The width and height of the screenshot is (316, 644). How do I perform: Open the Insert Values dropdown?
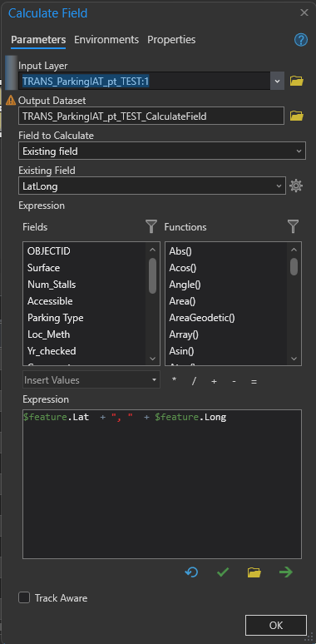(91, 380)
